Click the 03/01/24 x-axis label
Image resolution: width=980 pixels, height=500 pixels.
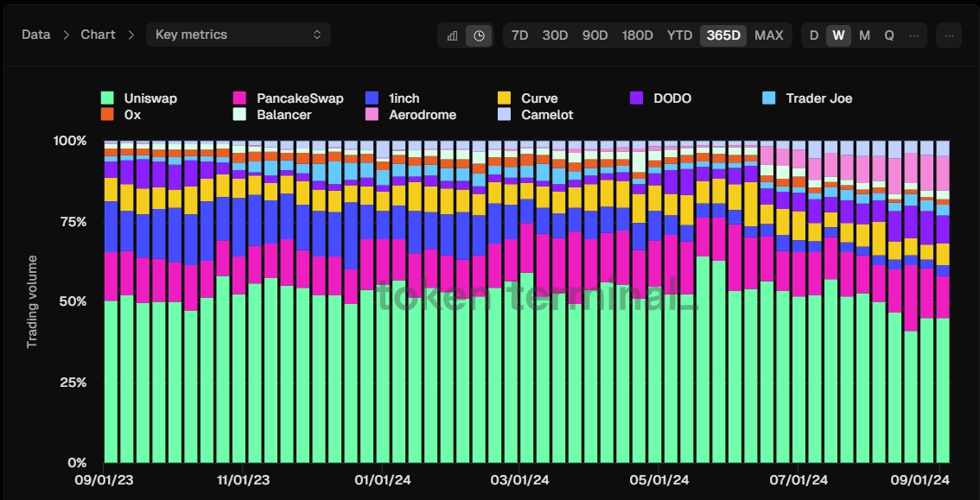click(520, 480)
